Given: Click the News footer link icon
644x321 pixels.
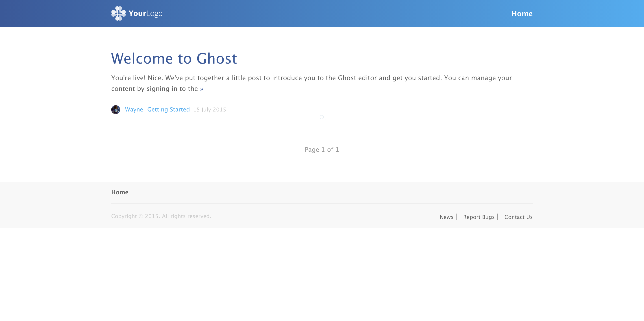Looking at the screenshot, I should [446, 217].
